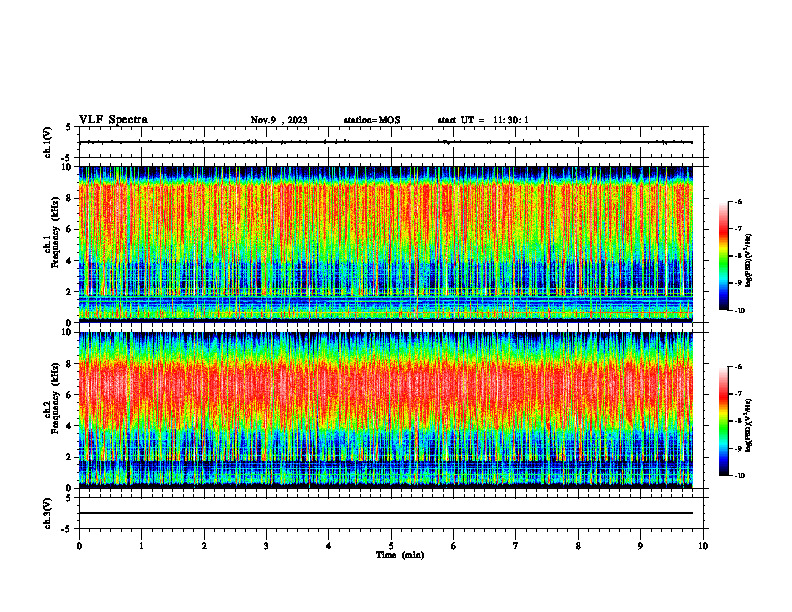Click the ch.3(V) axis label
This screenshot has height=612, width=792.
point(48,513)
